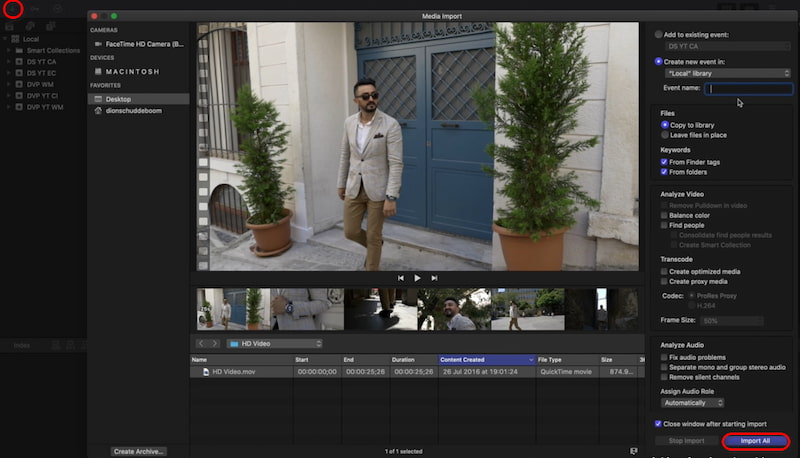Toggle From Finder tags checkbox
This screenshot has height=458, width=800.
pyautogui.click(x=664, y=162)
